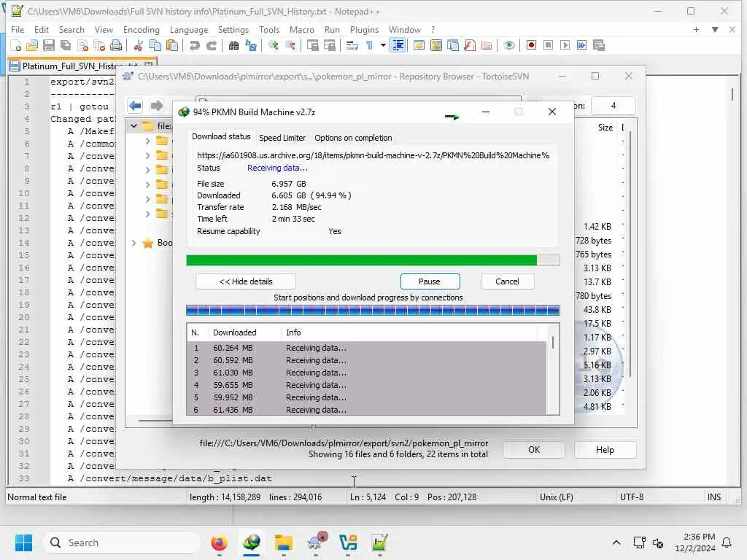Click the Run Macro Multiple Times icon

click(x=581, y=46)
